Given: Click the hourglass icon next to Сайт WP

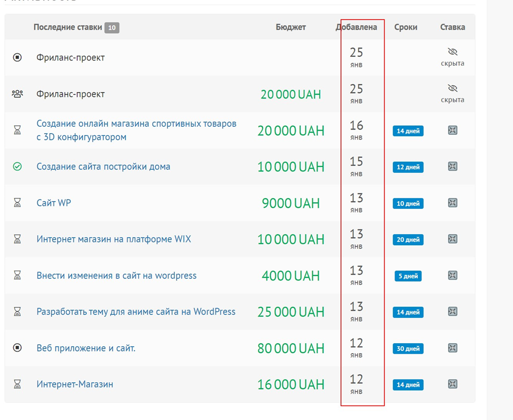Looking at the screenshot, I should [x=17, y=203].
